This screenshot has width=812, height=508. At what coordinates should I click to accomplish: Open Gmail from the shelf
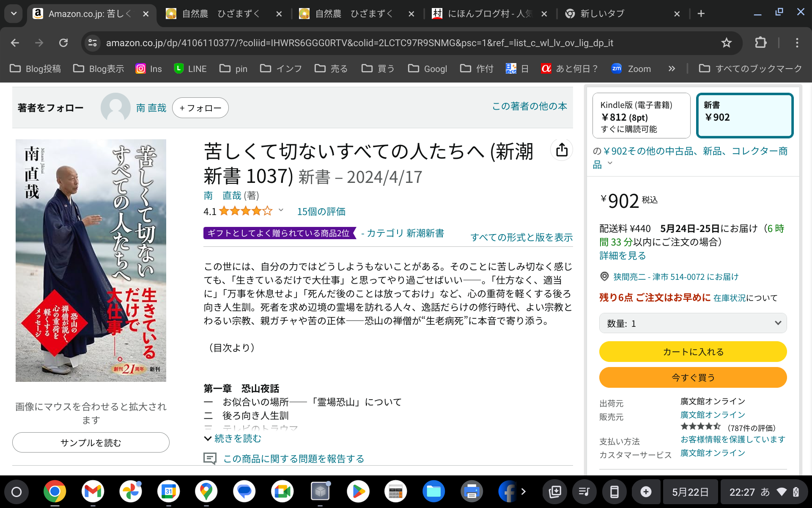[x=93, y=491]
